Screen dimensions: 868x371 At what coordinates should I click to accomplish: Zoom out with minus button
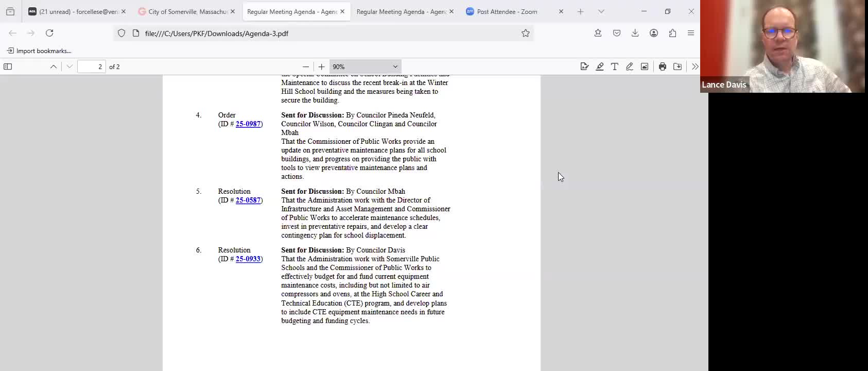point(306,66)
